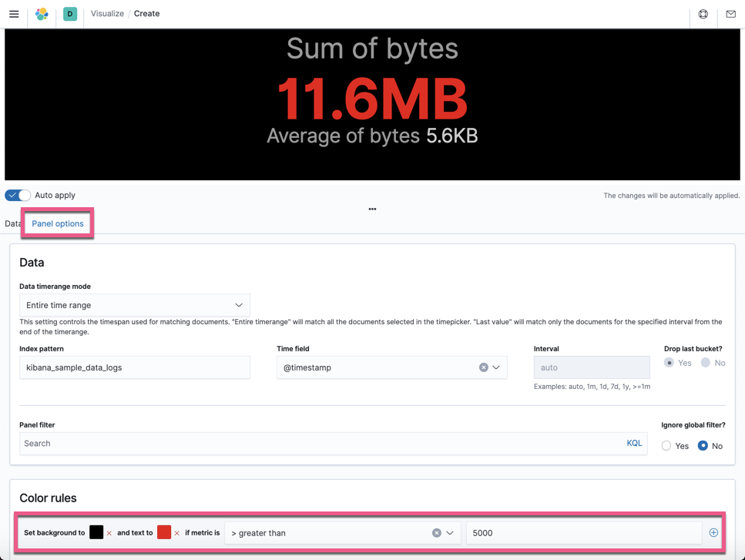This screenshot has height=560, width=745.
Task: Select "Yes" for Ignore global filter
Action: [666, 445]
